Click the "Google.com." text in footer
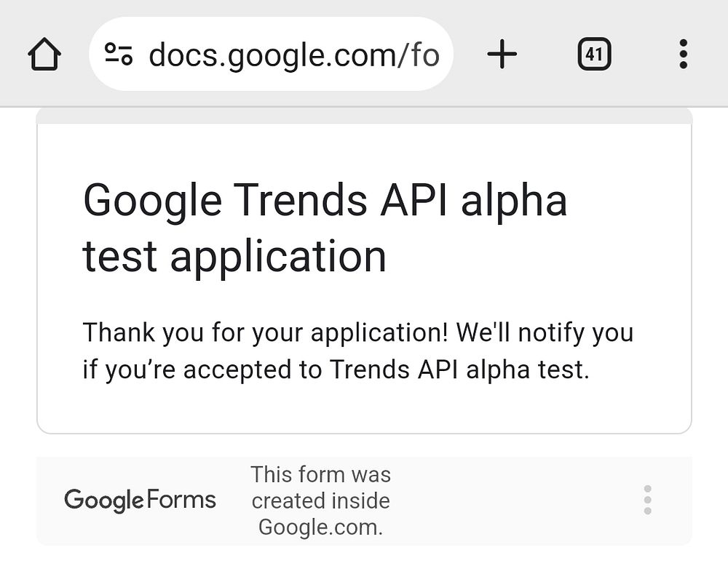728x563 pixels. pyautogui.click(x=320, y=527)
